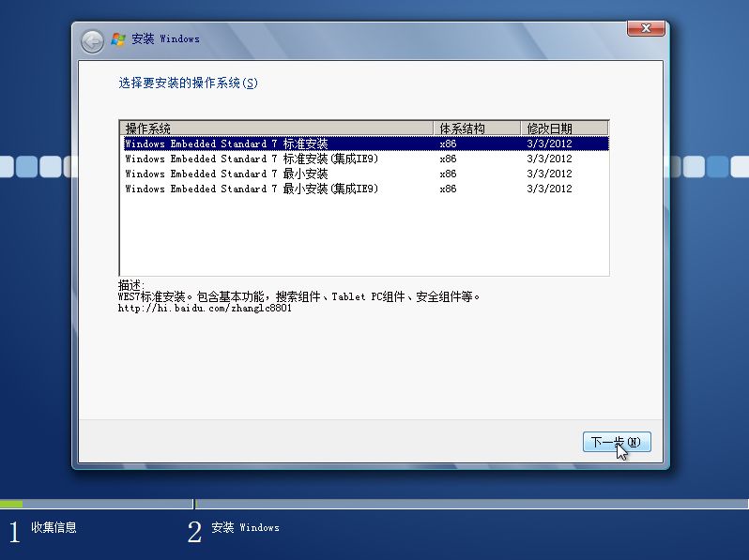Viewport: 749px width, 560px height.
Task: Click the 3/3/2012 date in 标准安装(集成IE9) row
Action: (x=549, y=159)
